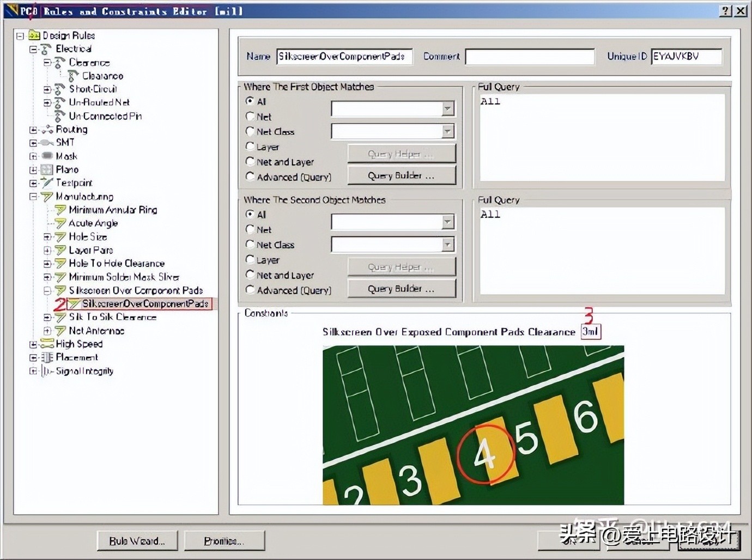Image resolution: width=752 pixels, height=560 pixels.
Task: Click the Design Rules folder icon
Action: click(34, 35)
